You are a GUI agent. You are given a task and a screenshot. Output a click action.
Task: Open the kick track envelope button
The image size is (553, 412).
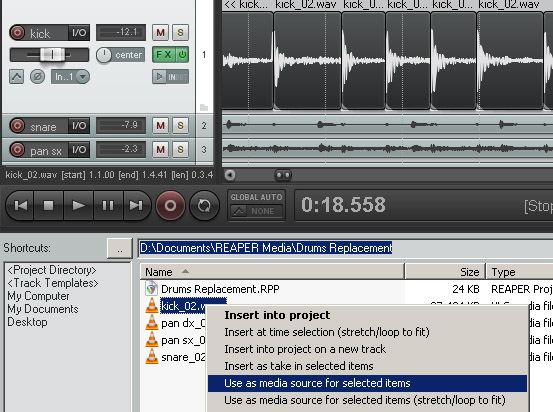17,77
